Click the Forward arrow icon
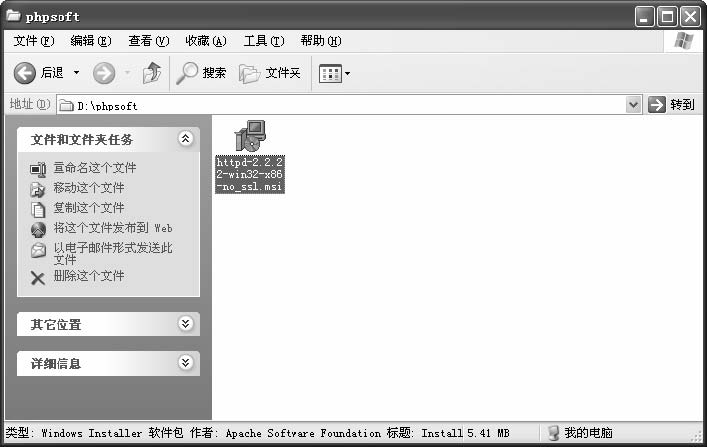This screenshot has height=447, width=707. click(104, 73)
